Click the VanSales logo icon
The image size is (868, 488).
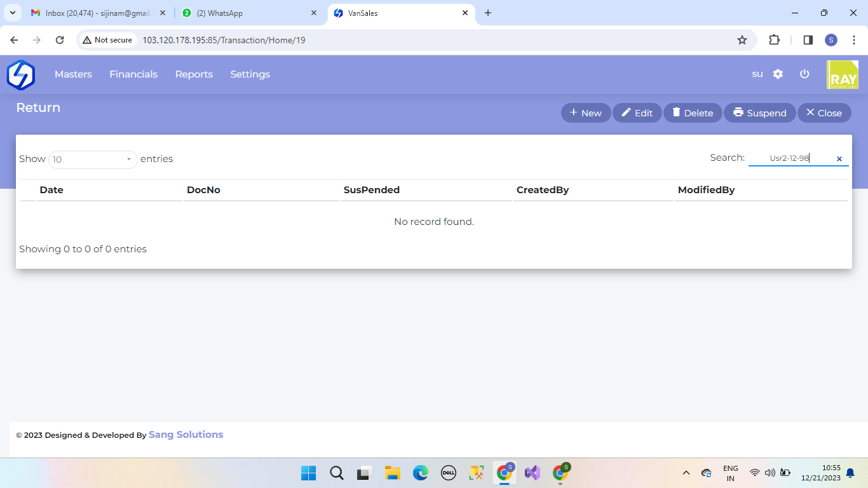pyautogui.click(x=21, y=74)
